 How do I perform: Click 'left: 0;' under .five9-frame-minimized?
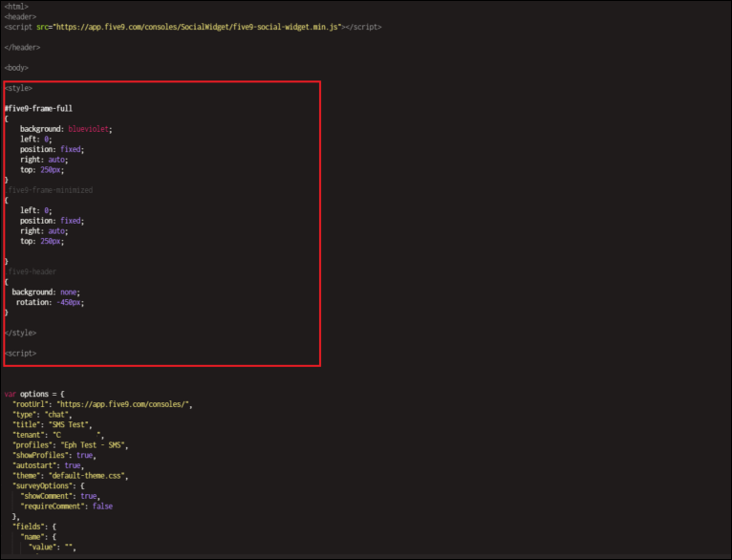point(36,211)
